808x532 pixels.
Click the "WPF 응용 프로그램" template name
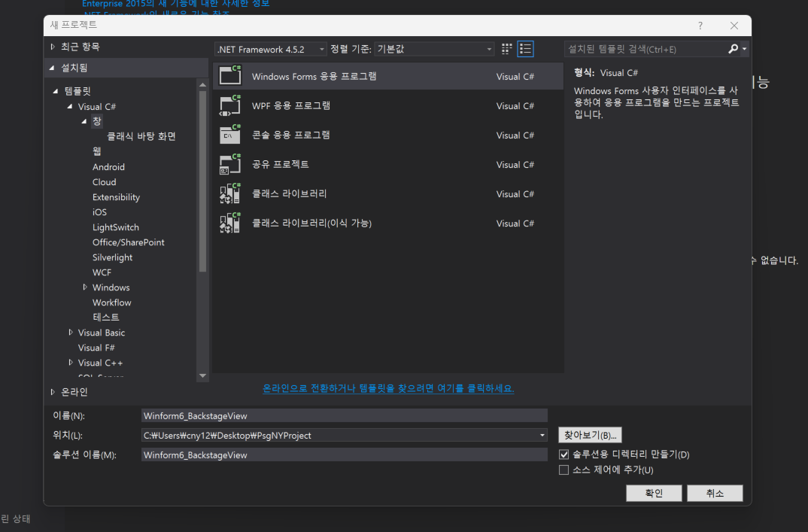(290, 105)
